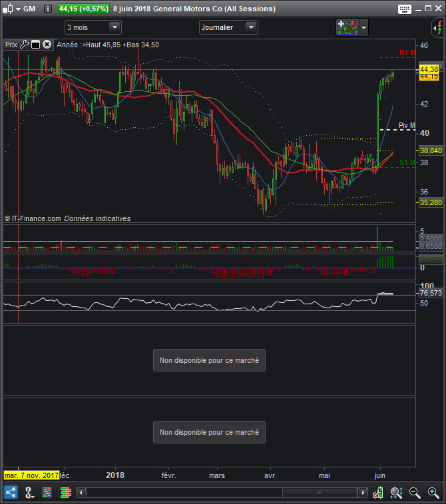Open the indicators and trading systems icon
Viewport: 446px width, 504px height.
(x=347, y=27)
